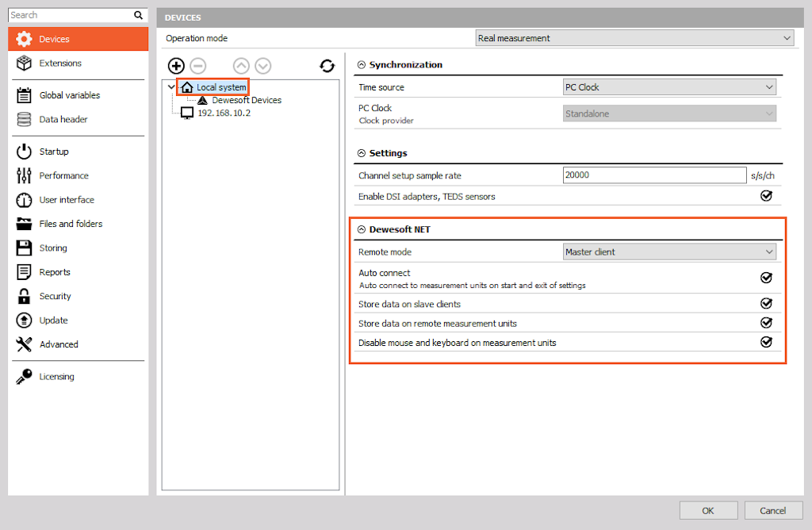
Task: Click the Channel setup sample rate field
Action: [x=654, y=175]
